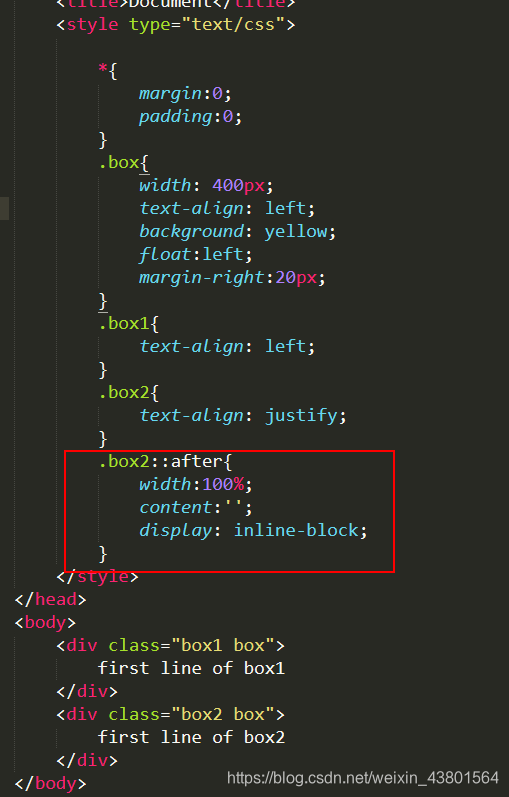Click the div class="box1 box" line
The width and height of the screenshot is (509, 797).
[x=170, y=646]
